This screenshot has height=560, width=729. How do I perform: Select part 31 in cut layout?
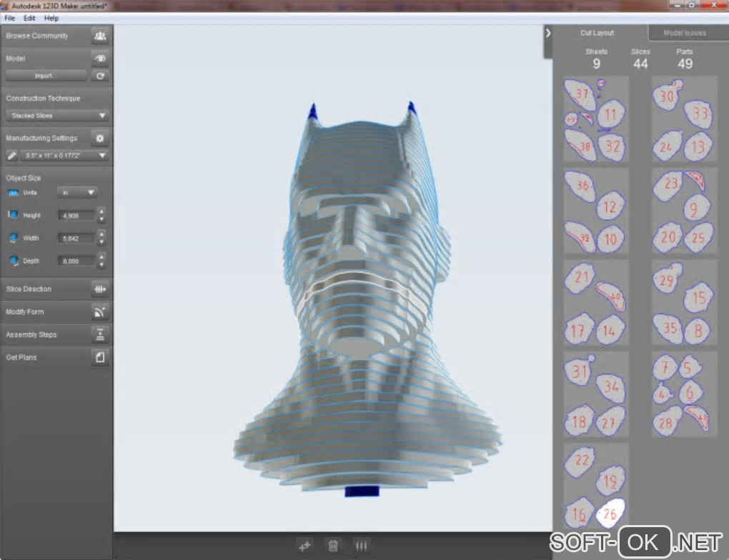click(580, 371)
